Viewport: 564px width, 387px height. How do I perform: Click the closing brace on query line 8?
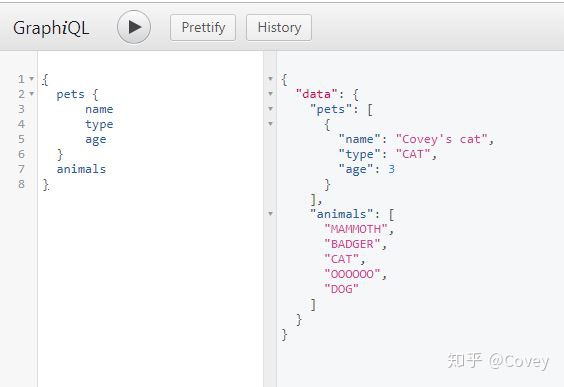[x=46, y=185]
